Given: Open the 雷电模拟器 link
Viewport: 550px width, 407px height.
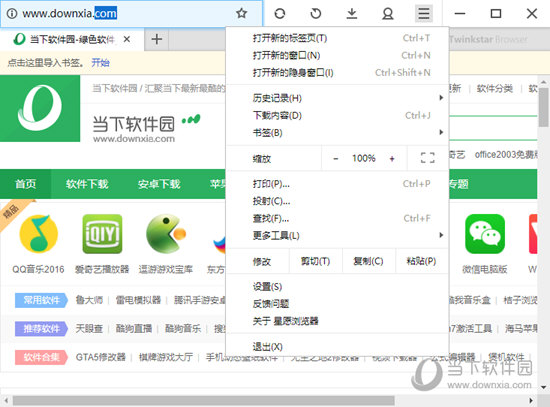Looking at the screenshot, I should (138, 300).
